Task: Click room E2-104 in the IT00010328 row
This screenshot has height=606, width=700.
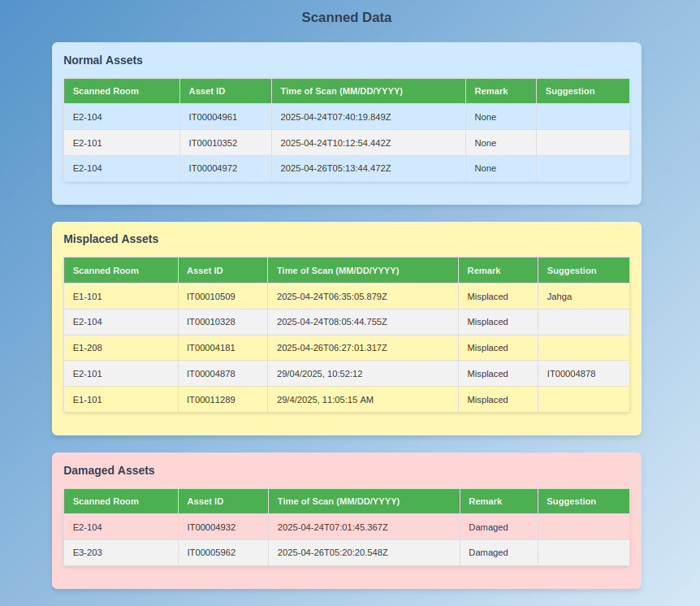Action: tap(88, 322)
